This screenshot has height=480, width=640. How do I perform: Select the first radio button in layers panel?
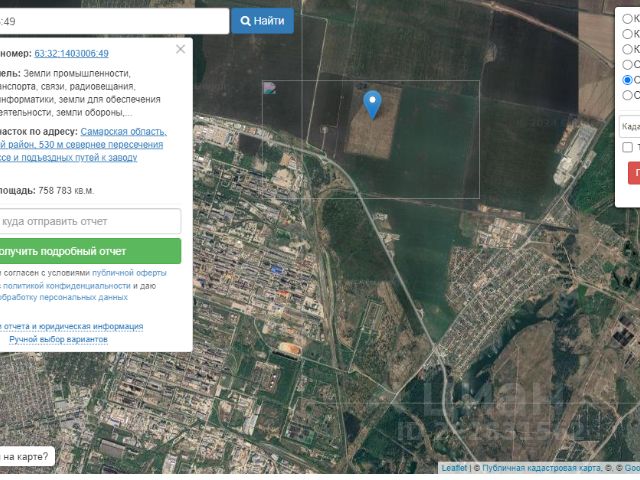(x=627, y=18)
